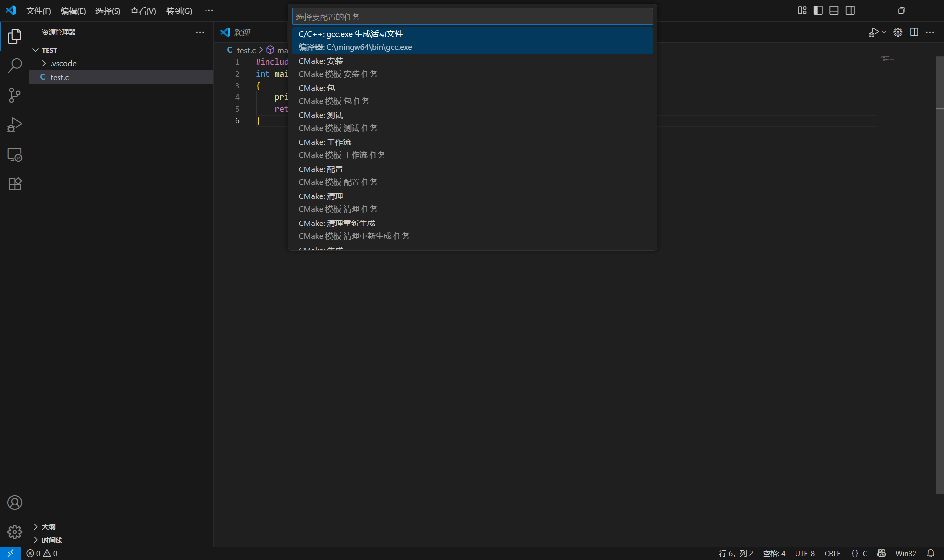Click the remote window indicator bottom left
Screen dimensions: 944x560
pos(10,553)
